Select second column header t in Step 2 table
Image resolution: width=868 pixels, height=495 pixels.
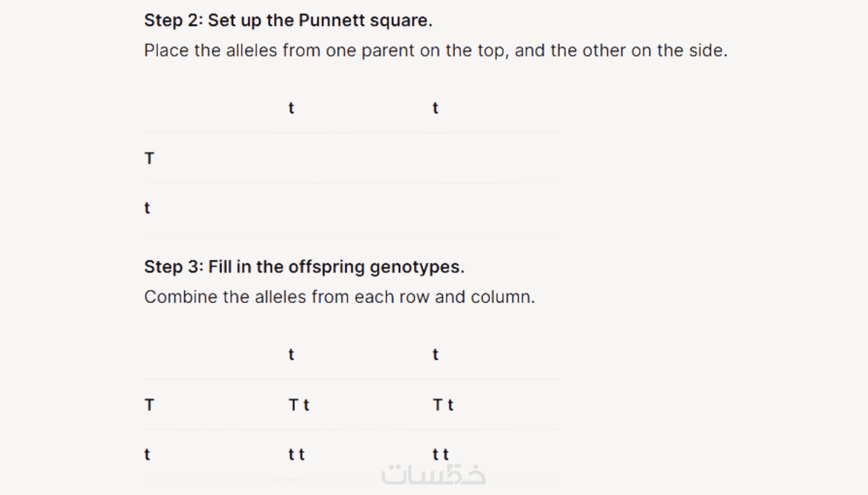(435, 108)
